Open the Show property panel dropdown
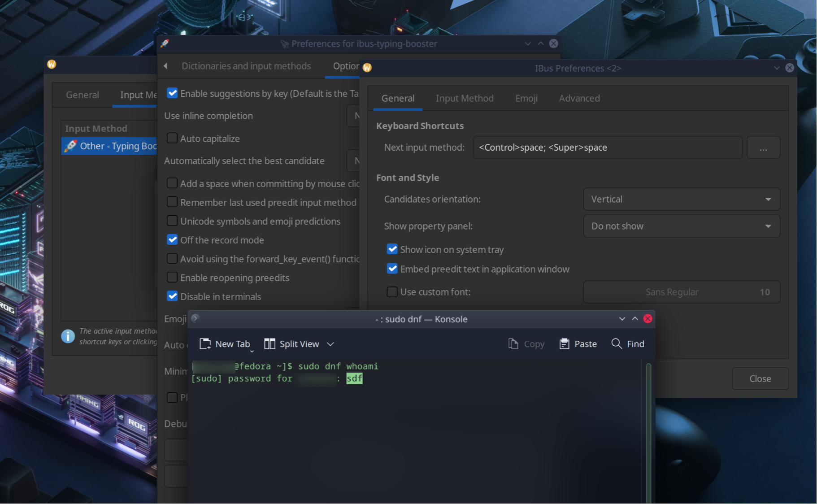The height and width of the screenshot is (504, 817). [681, 226]
